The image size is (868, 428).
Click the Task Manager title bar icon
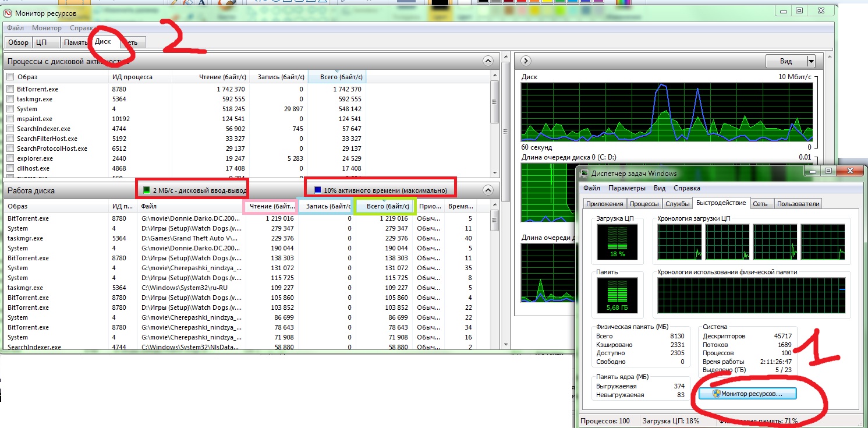(583, 173)
